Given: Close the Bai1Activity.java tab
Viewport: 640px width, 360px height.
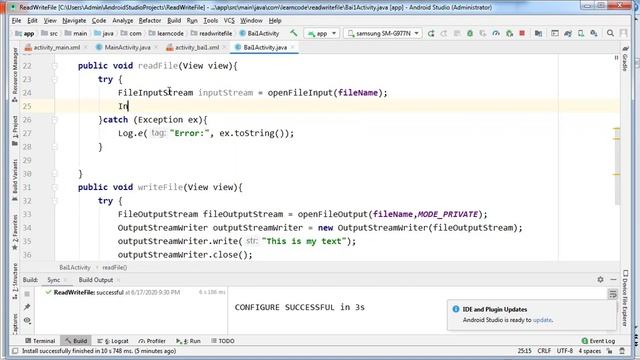Looking at the screenshot, I should (x=293, y=48).
